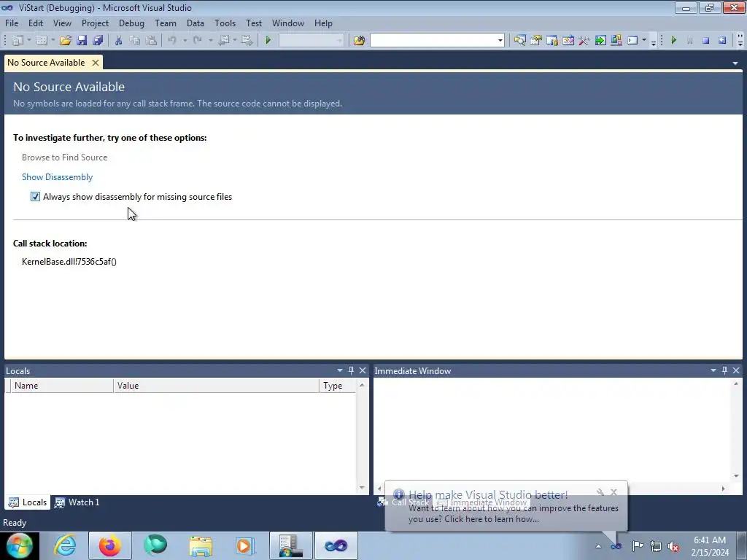Click the New Project toolbar icon
The height and width of the screenshot is (560, 747).
pos(18,41)
